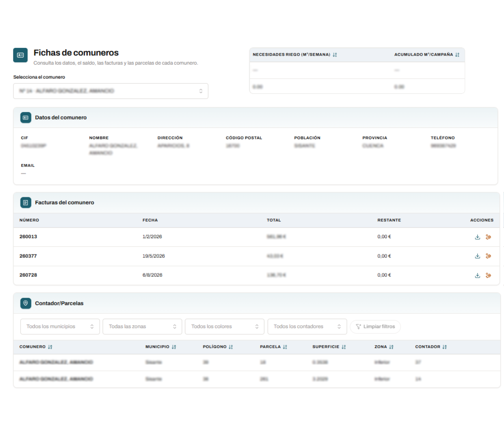This screenshot has height=442, width=504.
Task: Click the invoice date 1/2/2026
Action: click(152, 237)
